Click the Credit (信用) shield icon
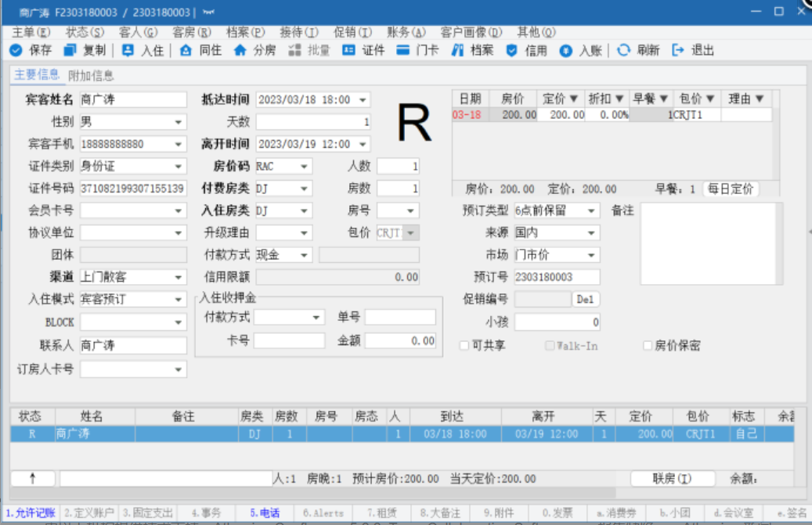The image size is (812, 525). [x=511, y=50]
